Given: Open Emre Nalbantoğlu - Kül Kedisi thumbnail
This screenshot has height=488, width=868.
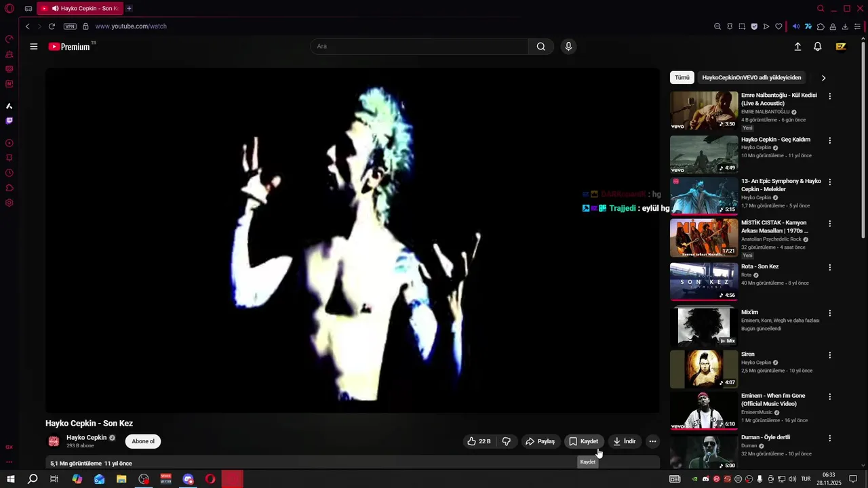Looking at the screenshot, I should coord(704,110).
